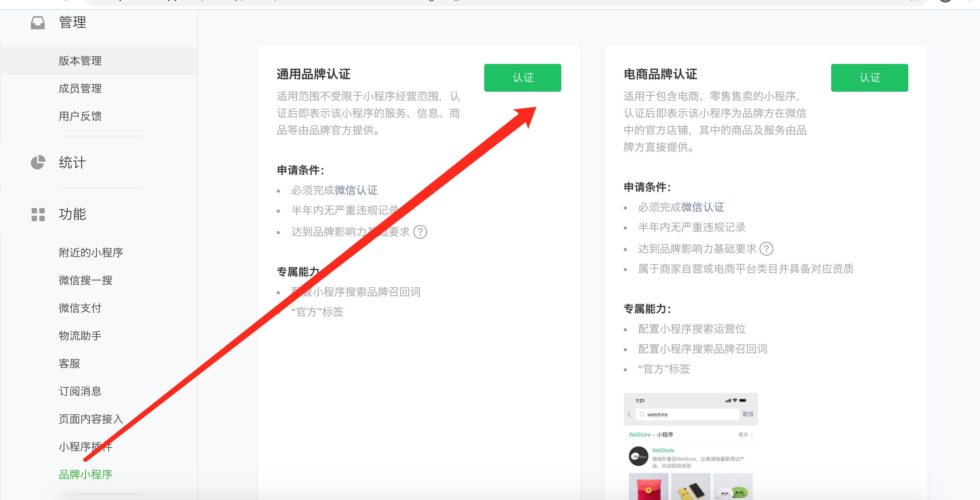
Task: Open 附近的小程序 feature
Action: (x=91, y=253)
